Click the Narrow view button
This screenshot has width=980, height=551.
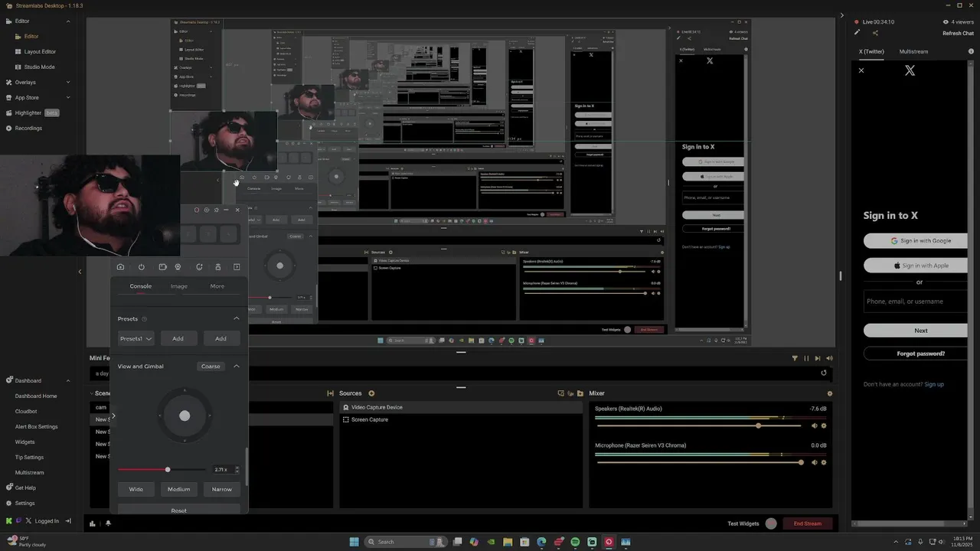(x=222, y=489)
